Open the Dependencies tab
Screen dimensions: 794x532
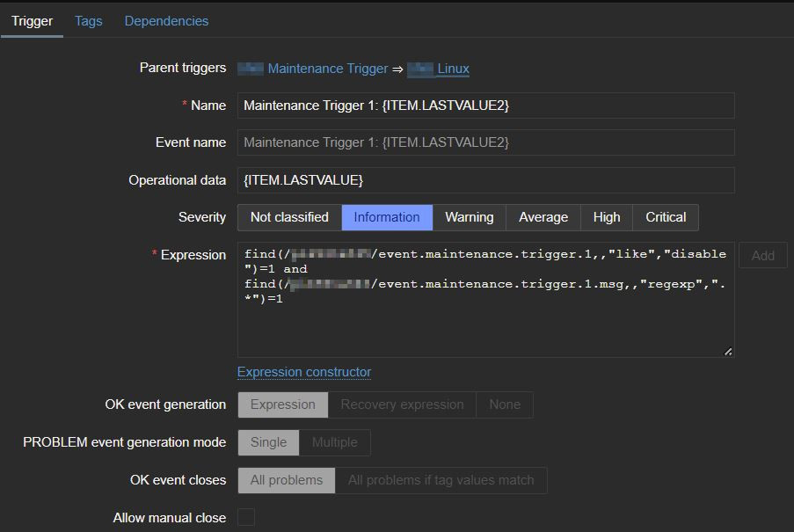tap(166, 21)
